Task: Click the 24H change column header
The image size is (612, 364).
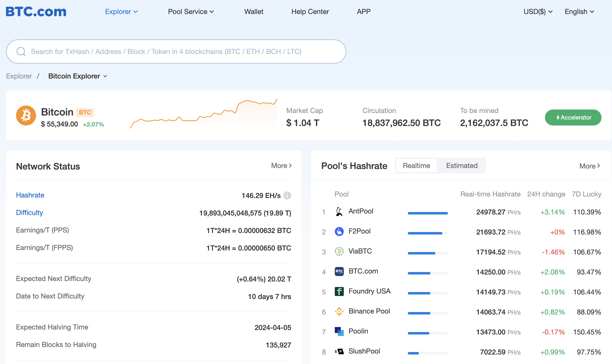Action: pyautogui.click(x=546, y=194)
